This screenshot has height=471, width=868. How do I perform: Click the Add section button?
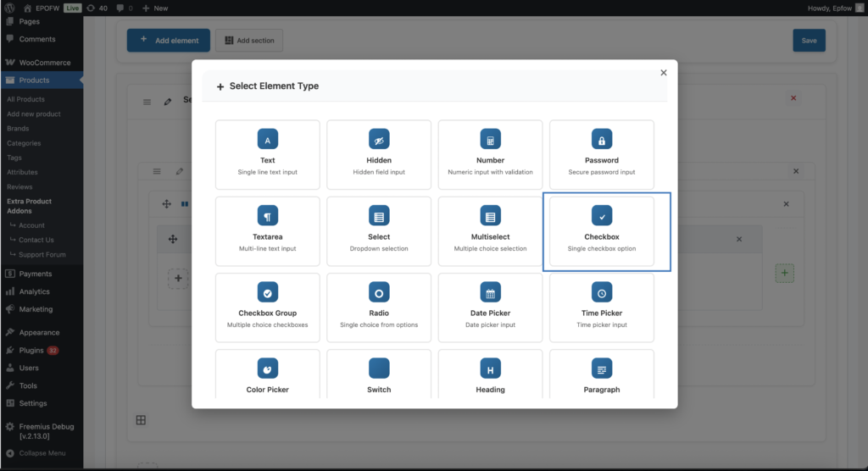point(248,41)
